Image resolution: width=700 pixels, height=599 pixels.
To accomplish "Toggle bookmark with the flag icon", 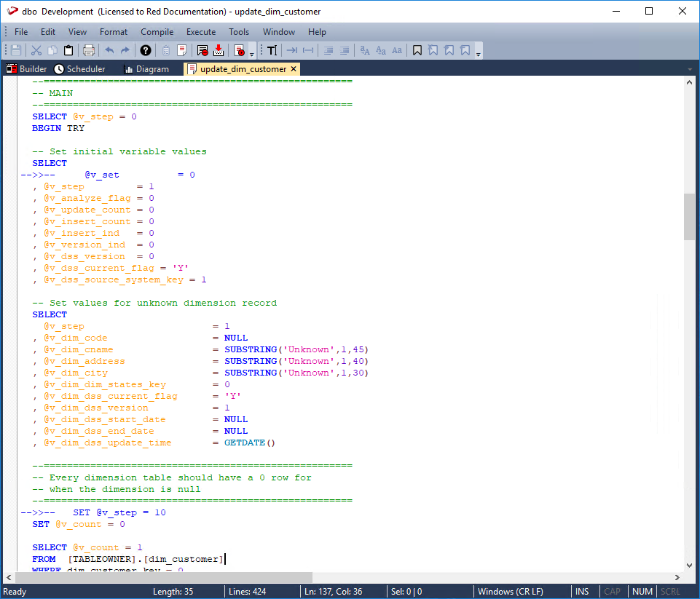I will pyautogui.click(x=417, y=50).
